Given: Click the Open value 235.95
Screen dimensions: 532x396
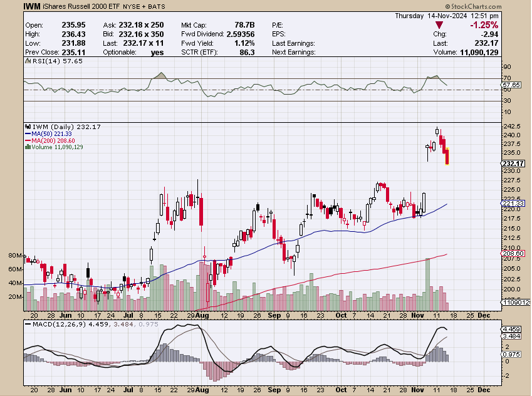Looking at the screenshot, I should click(x=73, y=25).
